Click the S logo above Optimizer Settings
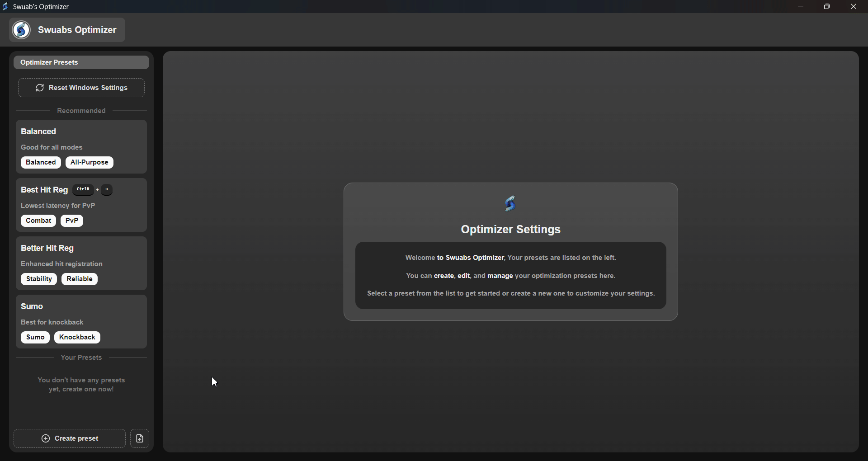868x461 pixels. point(510,204)
